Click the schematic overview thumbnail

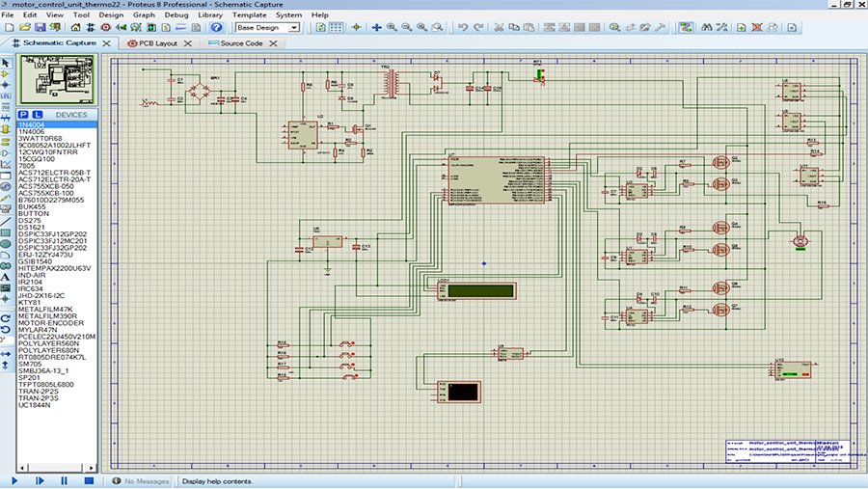coord(57,80)
